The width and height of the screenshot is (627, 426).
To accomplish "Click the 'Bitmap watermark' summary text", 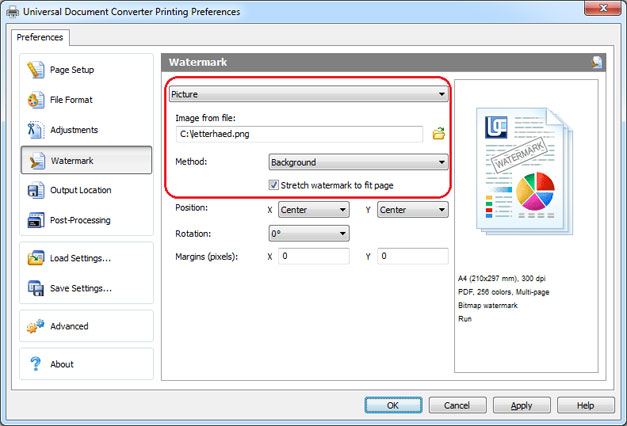I will point(487,306).
